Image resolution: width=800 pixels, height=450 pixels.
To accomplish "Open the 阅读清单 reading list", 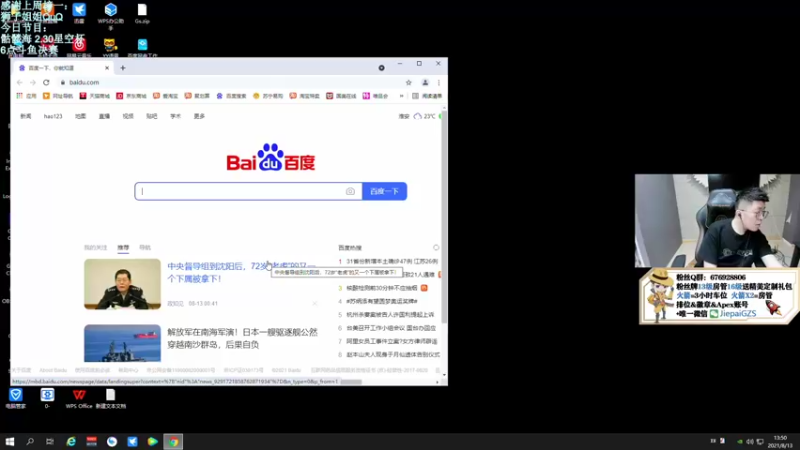I will tap(427, 96).
